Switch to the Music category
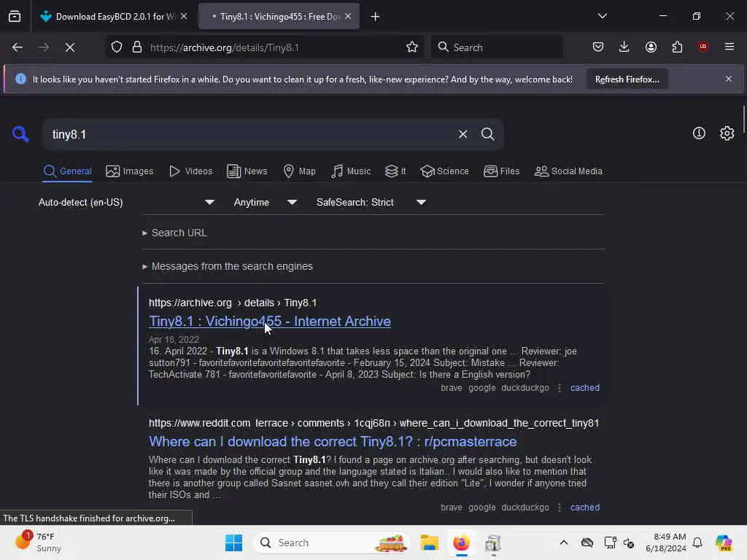 click(x=351, y=171)
